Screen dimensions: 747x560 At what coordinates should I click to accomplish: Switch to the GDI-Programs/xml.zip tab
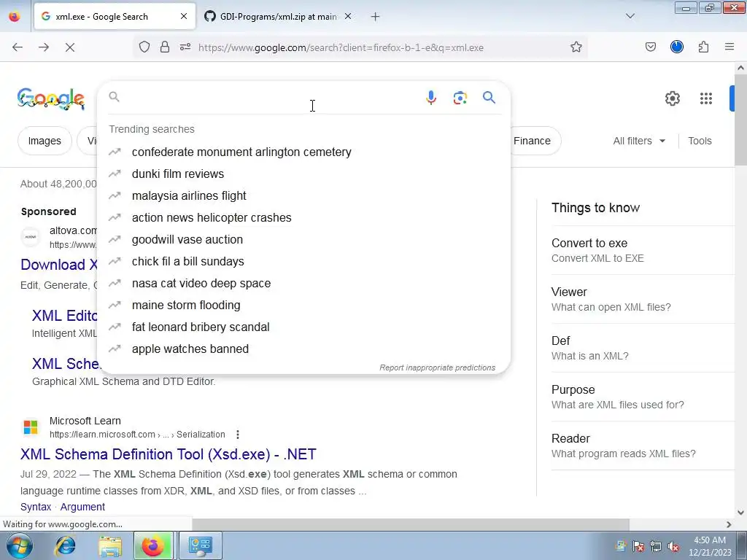point(278,17)
